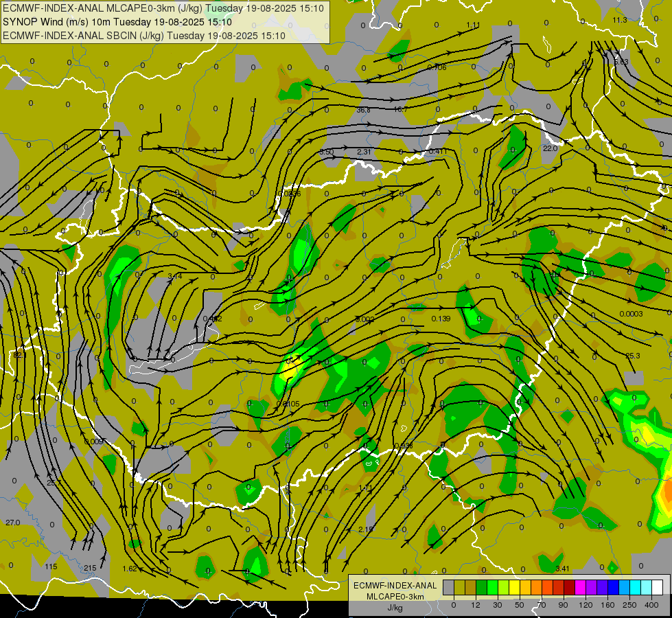672x618 pixels.
Task: Click the MLCAPE0-3km title line
Action: (x=163, y=8)
